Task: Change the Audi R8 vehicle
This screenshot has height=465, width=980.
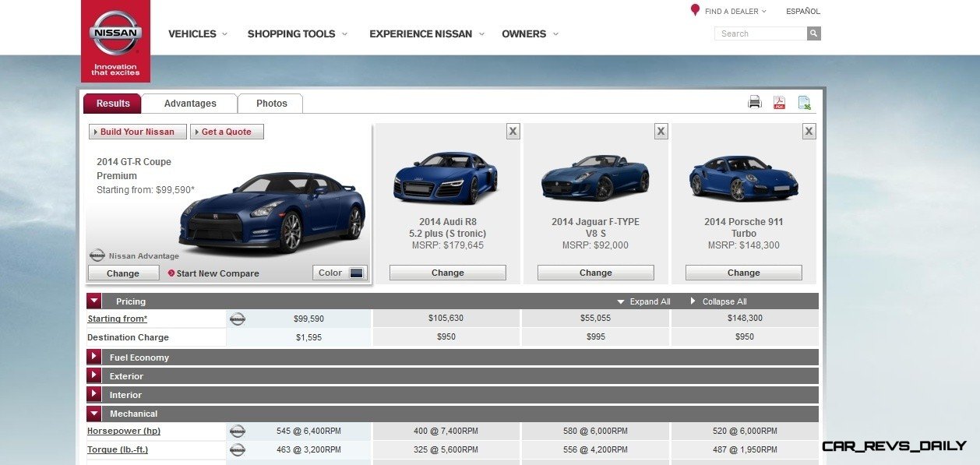Action: pos(448,273)
